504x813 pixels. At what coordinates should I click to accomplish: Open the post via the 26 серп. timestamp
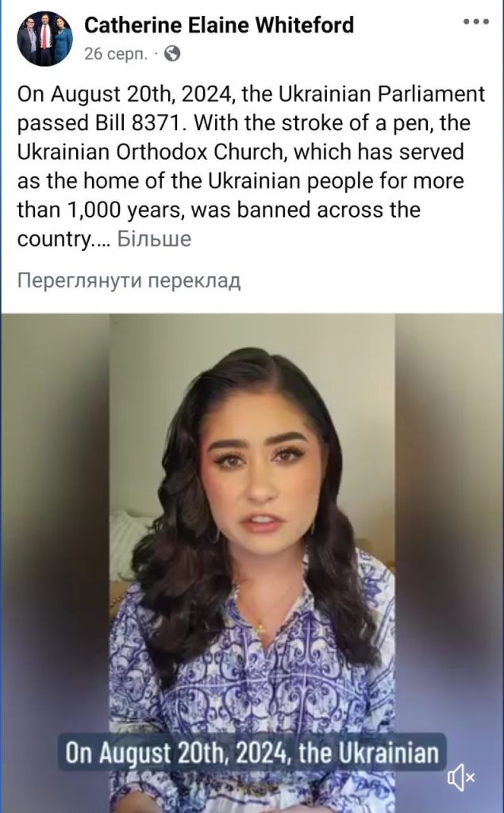116,53
